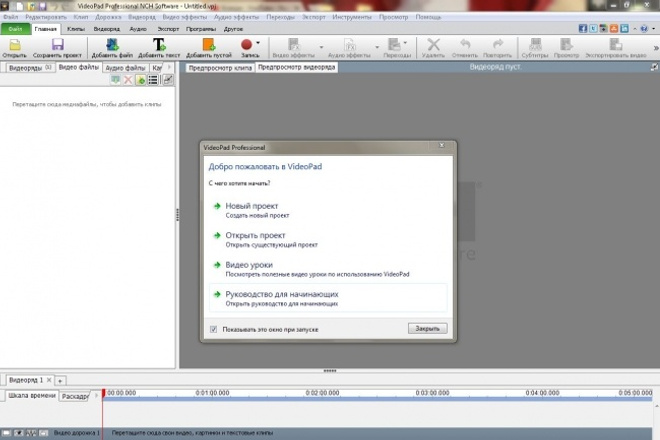Select the Аудио файлы bin tab
The image size is (660, 440).
(x=125, y=68)
